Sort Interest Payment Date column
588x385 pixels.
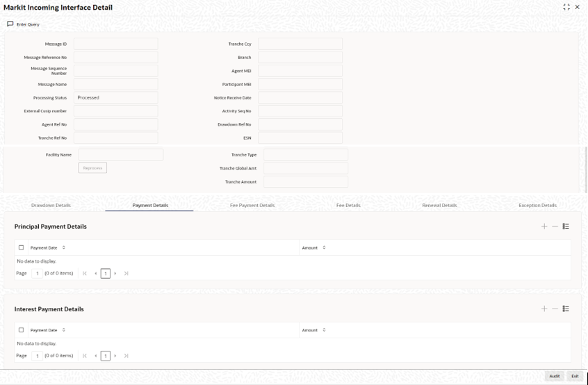pos(64,330)
